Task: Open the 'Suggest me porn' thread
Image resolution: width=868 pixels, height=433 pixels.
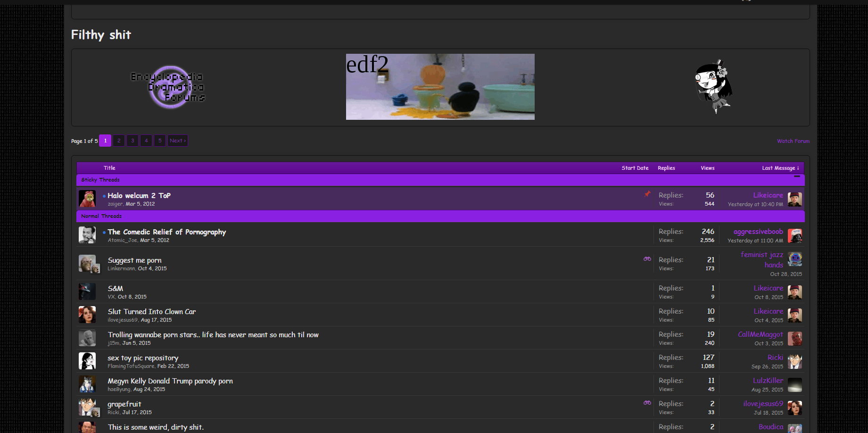Action: coord(134,260)
